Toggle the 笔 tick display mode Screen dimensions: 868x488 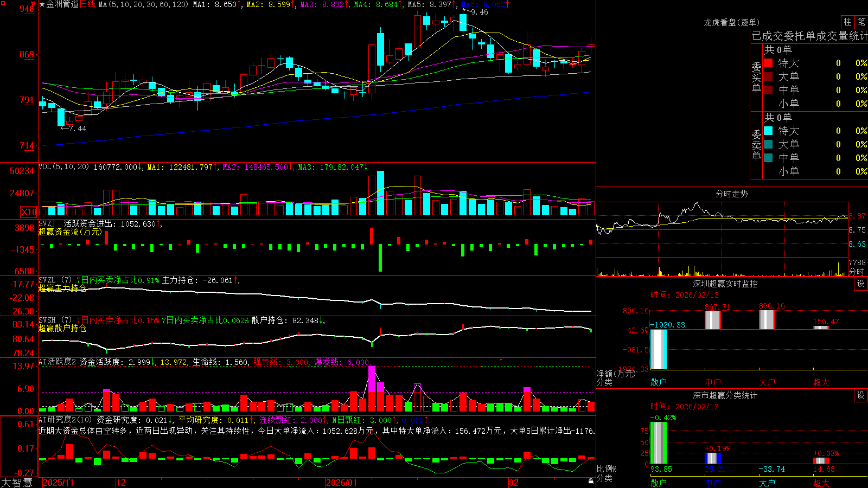pyautogui.click(x=861, y=22)
